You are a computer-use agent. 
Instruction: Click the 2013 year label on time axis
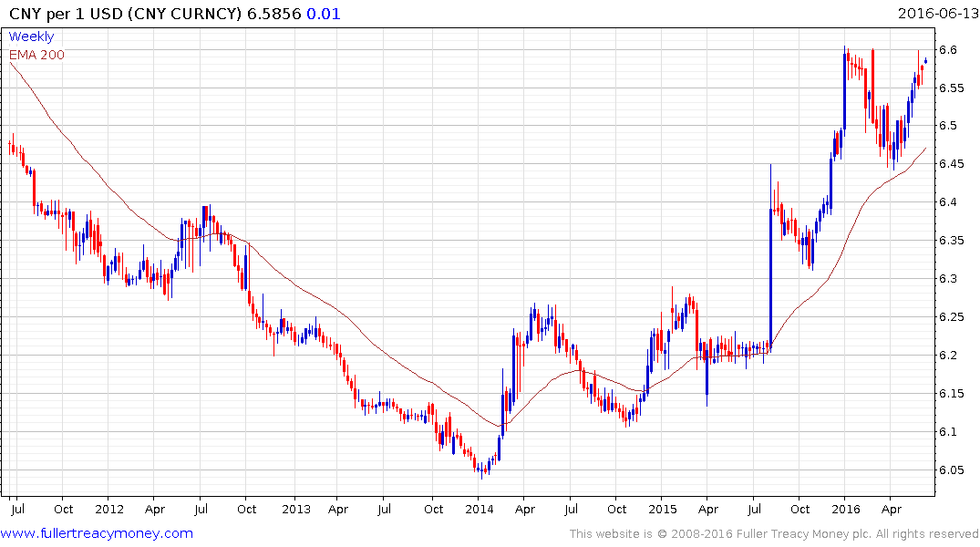click(295, 510)
